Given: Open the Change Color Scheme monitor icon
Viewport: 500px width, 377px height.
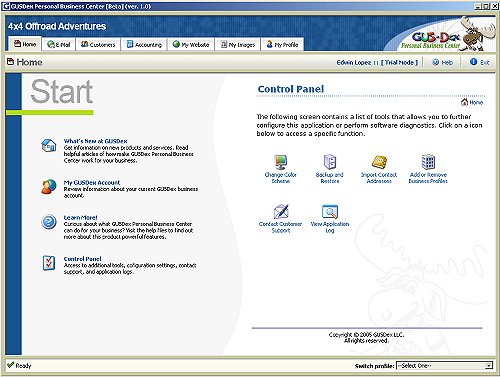Looking at the screenshot, I should coord(281,162).
